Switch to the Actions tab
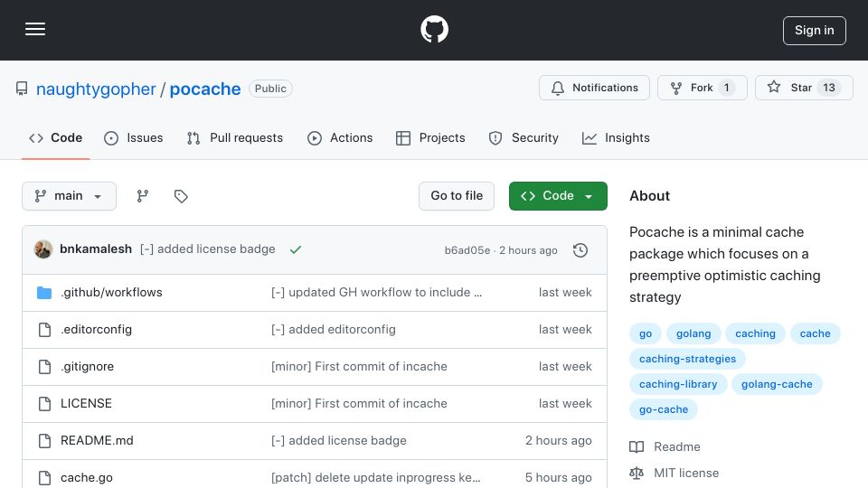The image size is (868, 488). 340,137
